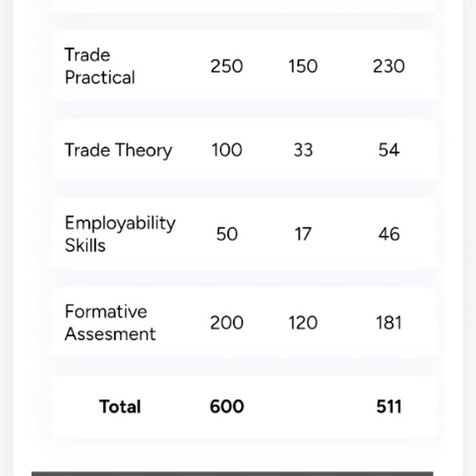This screenshot has height=476, width=476.
Task: Select the 250 maximum marks value
Action: click(227, 66)
